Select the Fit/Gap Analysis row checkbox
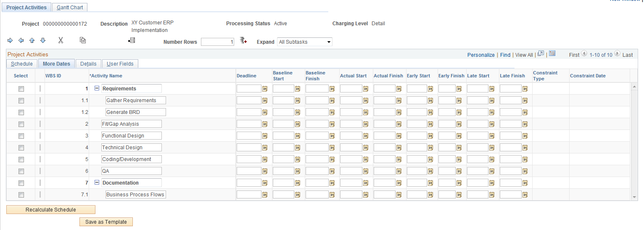Screen dimensions: 644x230 tap(21, 124)
